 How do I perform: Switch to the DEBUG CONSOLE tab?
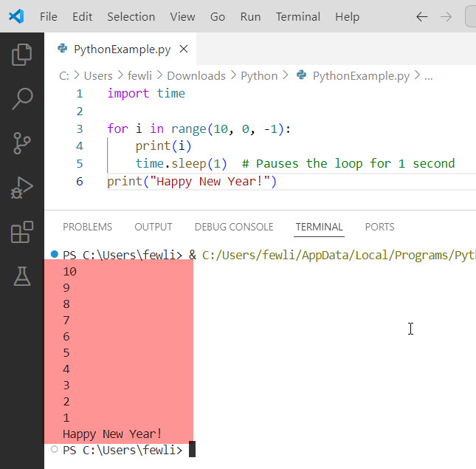coord(234,227)
